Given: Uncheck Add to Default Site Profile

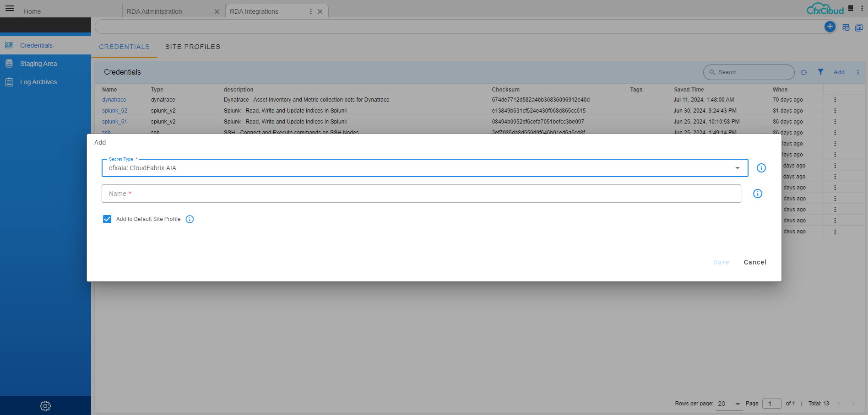Looking at the screenshot, I should pos(107,219).
